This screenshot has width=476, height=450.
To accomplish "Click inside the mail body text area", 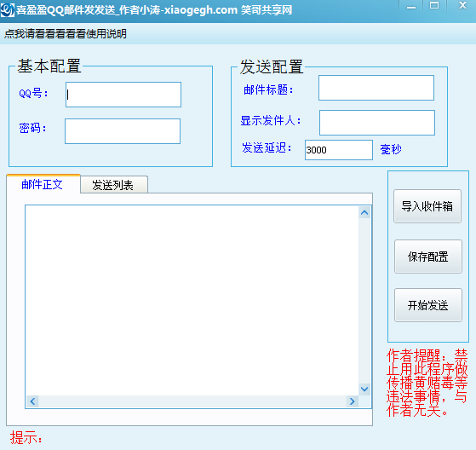I will (x=192, y=300).
